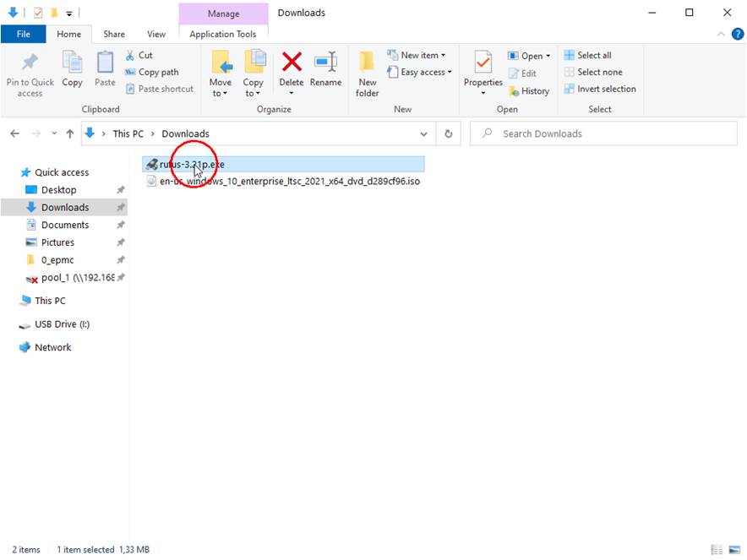Click the red Delete icon

(x=292, y=63)
